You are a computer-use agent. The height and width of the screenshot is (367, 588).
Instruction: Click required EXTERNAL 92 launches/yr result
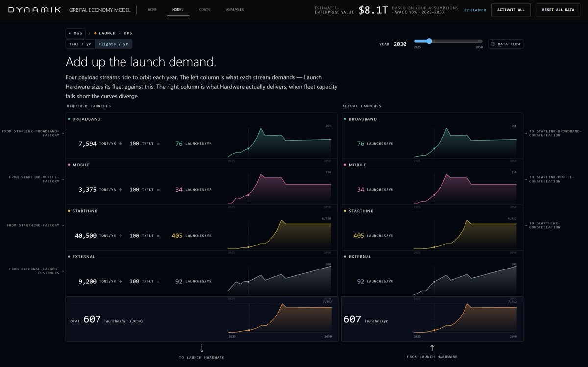tap(194, 282)
